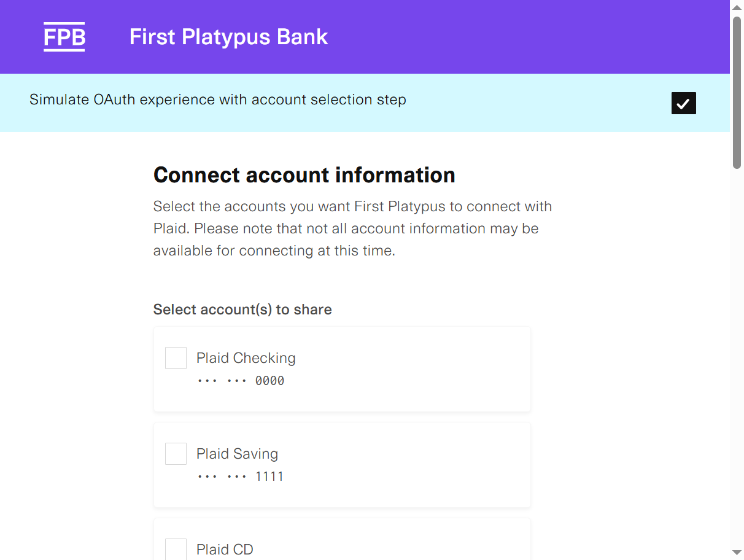Viewport: 744px width, 560px height.
Task: Select the Plaid Checking account checkbox
Action: (x=176, y=357)
